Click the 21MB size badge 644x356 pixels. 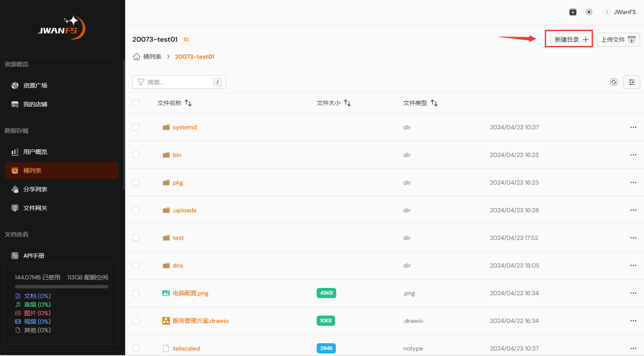click(x=326, y=348)
